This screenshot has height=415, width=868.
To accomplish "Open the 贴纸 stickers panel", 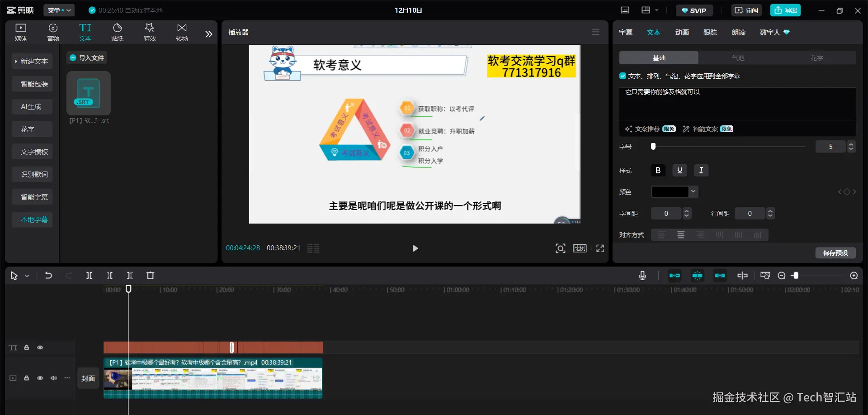I will (118, 32).
